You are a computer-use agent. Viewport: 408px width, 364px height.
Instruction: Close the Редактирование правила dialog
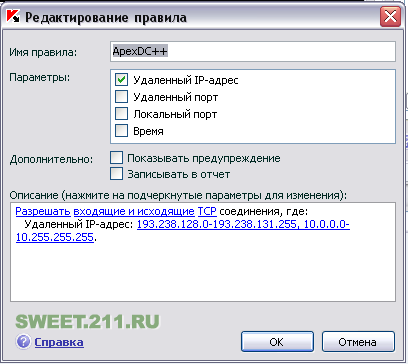[x=391, y=16]
